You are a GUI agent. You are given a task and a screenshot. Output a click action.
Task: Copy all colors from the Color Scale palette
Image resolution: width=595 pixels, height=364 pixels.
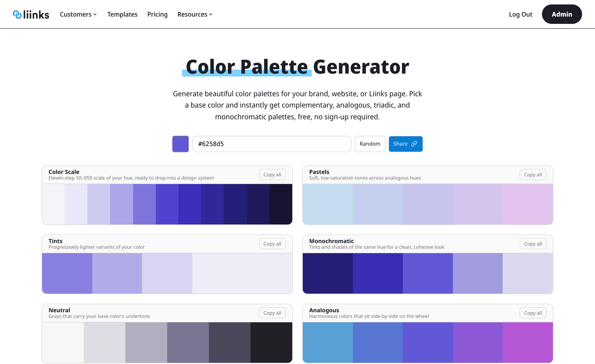[272, 174]
